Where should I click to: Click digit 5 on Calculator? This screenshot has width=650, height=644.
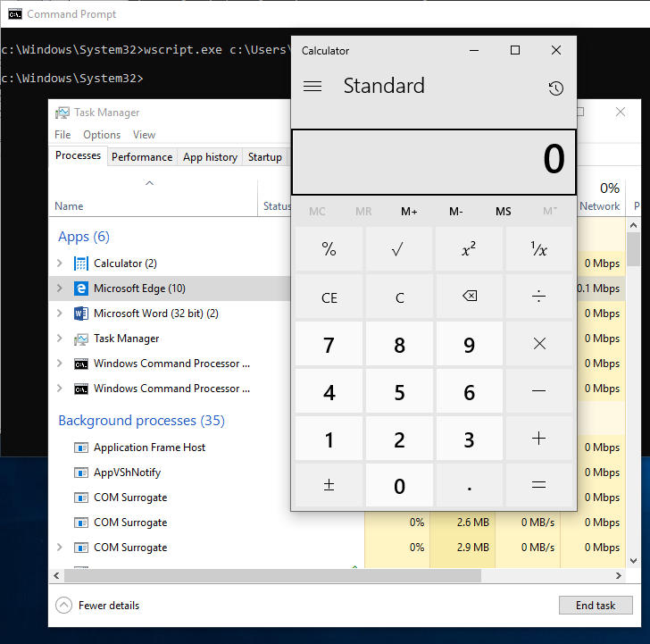(399, 390)
